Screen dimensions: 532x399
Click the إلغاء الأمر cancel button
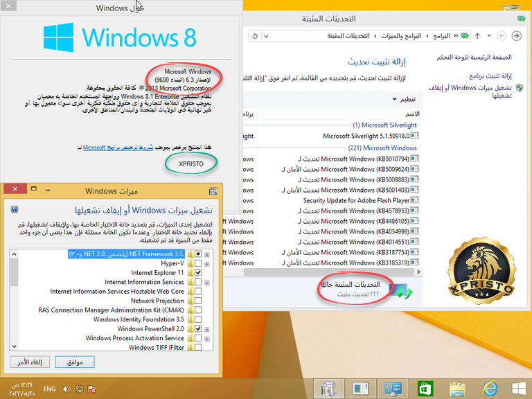pyautogui.click(x=30, y=362)
